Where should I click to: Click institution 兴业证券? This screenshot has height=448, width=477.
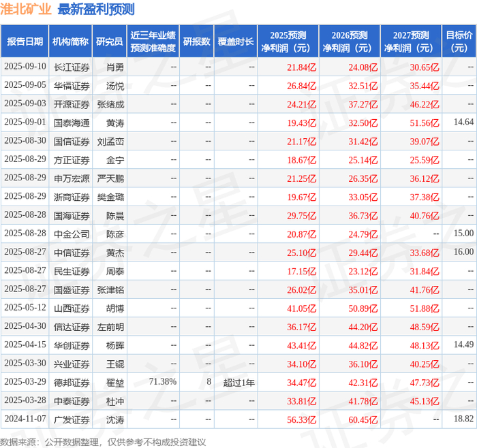[x=72, y=364]
